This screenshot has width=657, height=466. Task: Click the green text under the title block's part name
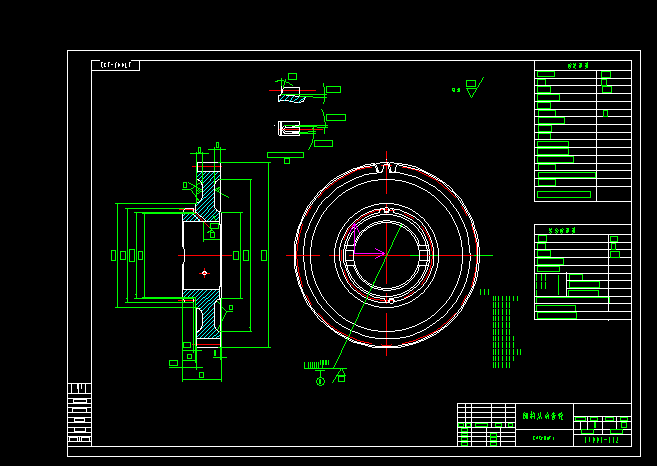pos(543,438)
